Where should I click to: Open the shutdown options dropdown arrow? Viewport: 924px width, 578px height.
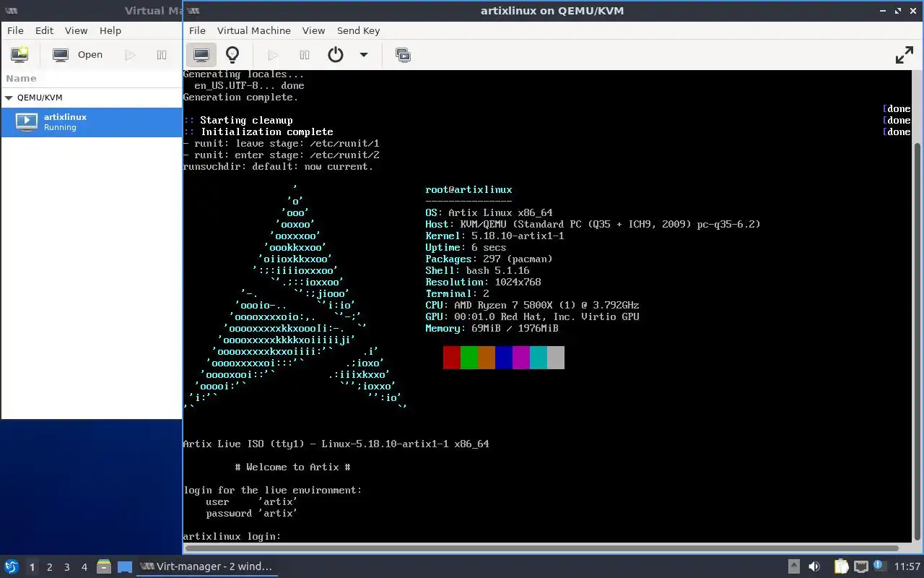coord(364,55)
